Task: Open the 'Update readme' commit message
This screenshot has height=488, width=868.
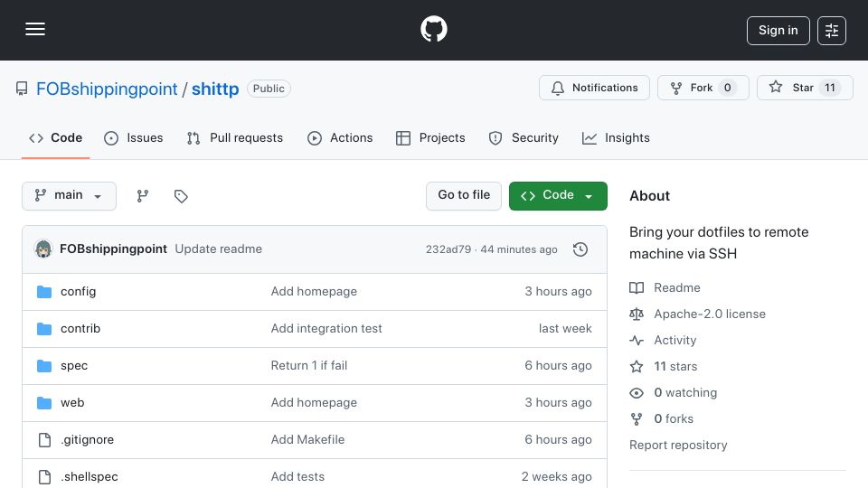Action: pyautogui.click(x=218, y=249)
